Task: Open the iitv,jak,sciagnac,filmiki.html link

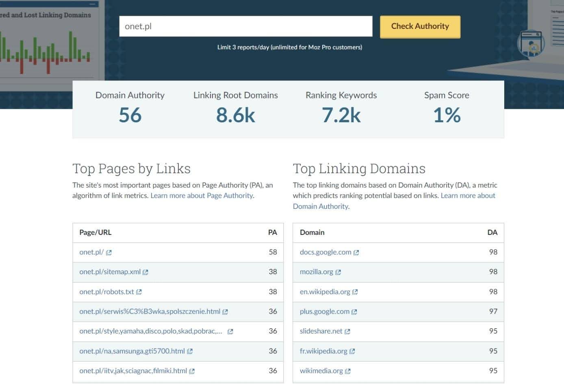Action: (133, 371)
